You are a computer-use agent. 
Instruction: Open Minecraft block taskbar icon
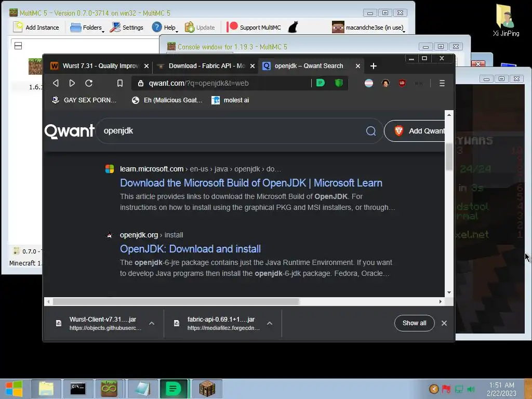click(207, 389)
